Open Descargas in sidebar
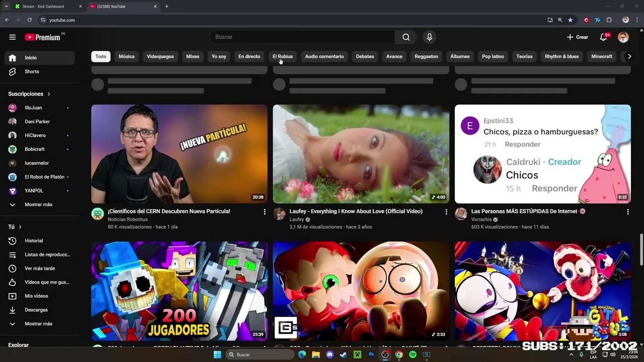Image resolution: width=644 pixels, height=362 pixels. [40, 310]
